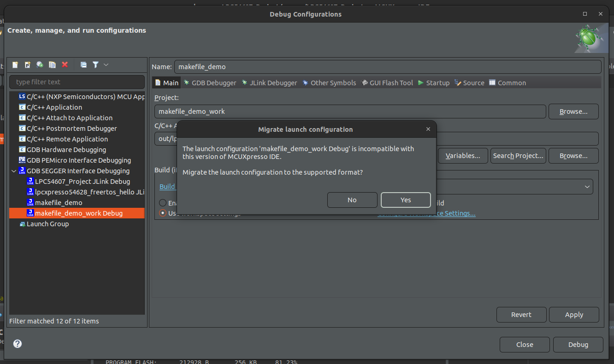This screenshot has width=614, height=364.
Task: Select the Launch Group item
Action: point(44,224)
